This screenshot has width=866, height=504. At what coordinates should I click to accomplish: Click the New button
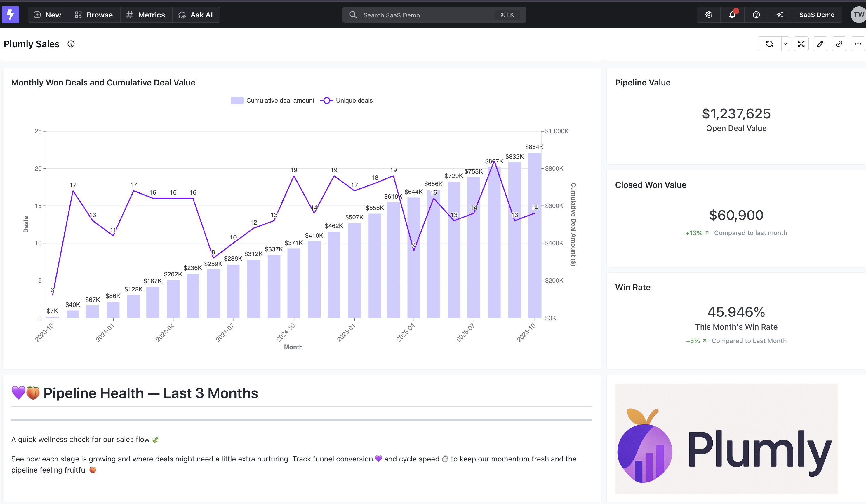tap(47, 15)
